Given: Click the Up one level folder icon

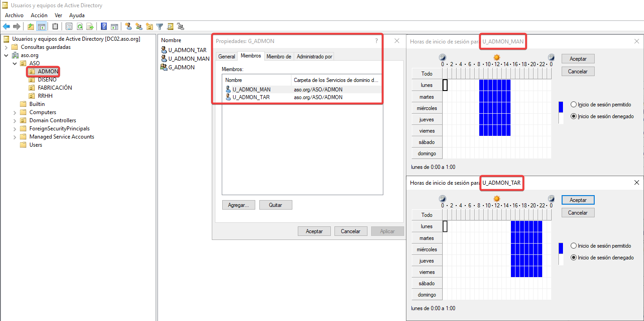Looking at the screenshot, I should (31, 27).
